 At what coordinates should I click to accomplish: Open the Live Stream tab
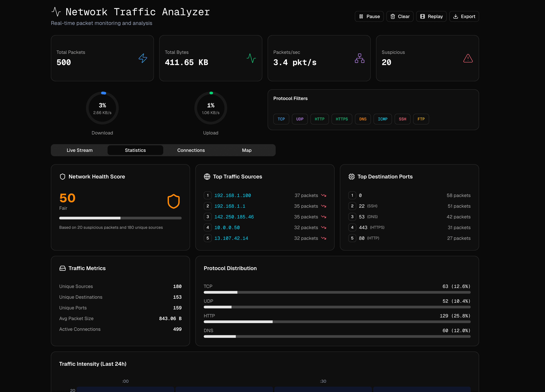click(x=79, y=150)
